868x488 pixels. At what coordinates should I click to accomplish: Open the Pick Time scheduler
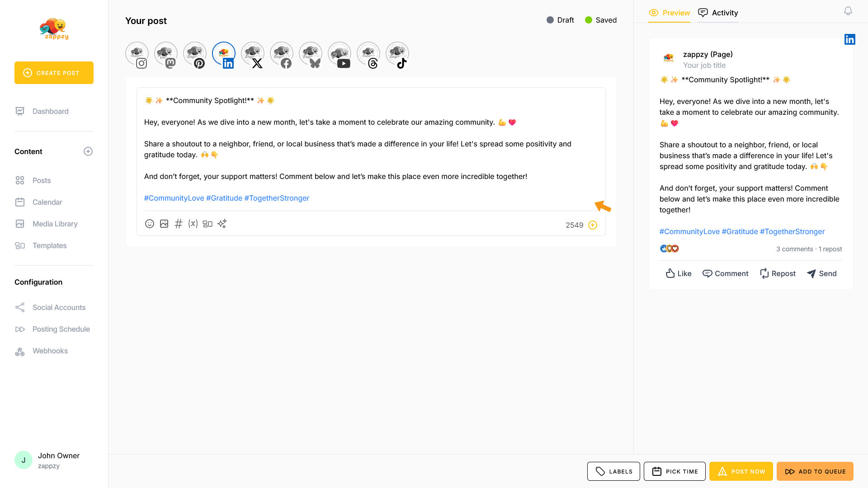pos(675,471)
